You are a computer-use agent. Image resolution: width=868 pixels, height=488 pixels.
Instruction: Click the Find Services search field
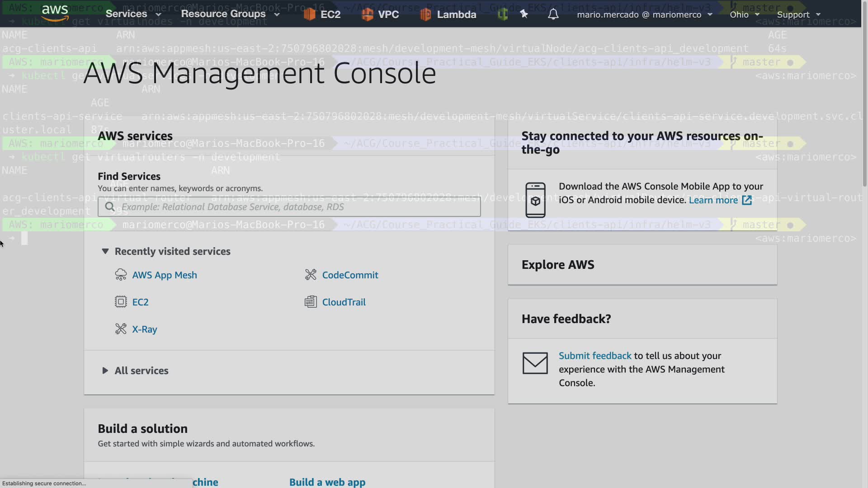289,207
